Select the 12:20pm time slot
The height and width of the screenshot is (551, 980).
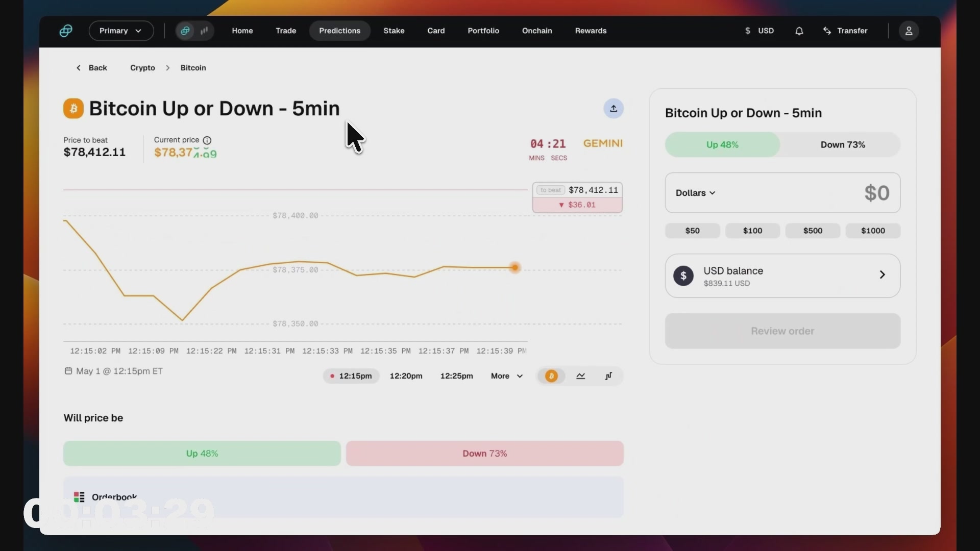[x=406, y=377]
